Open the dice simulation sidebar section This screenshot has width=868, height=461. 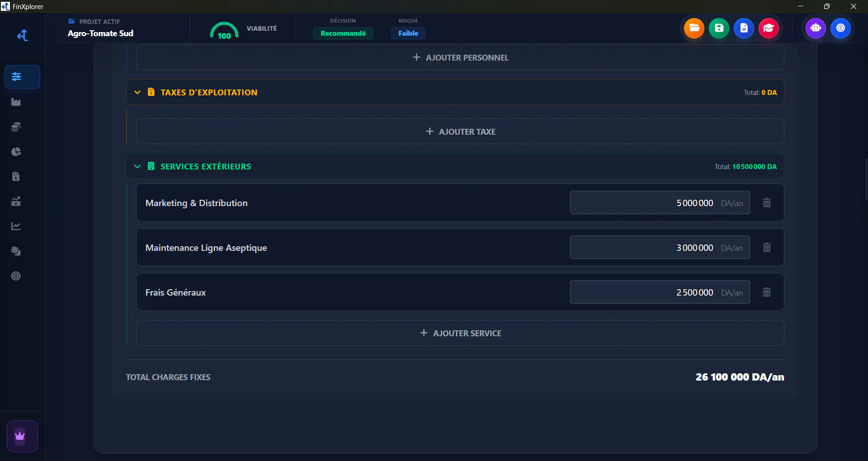tap(16, 251)
